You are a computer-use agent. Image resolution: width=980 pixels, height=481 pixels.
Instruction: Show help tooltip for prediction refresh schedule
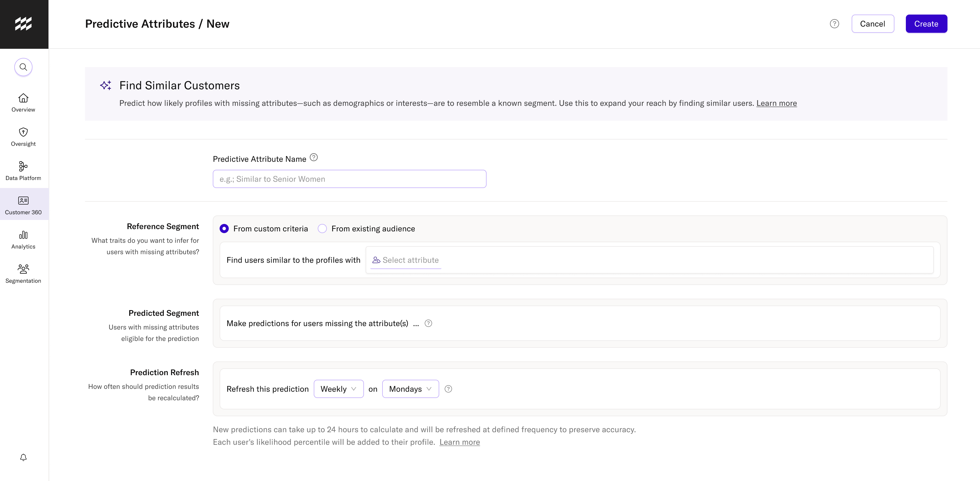click(448, 389)
